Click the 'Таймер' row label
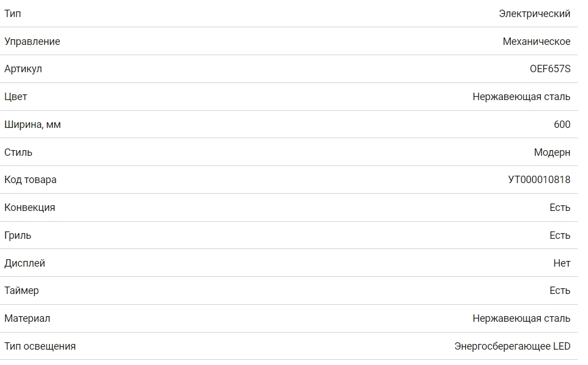 coord(22,291)
